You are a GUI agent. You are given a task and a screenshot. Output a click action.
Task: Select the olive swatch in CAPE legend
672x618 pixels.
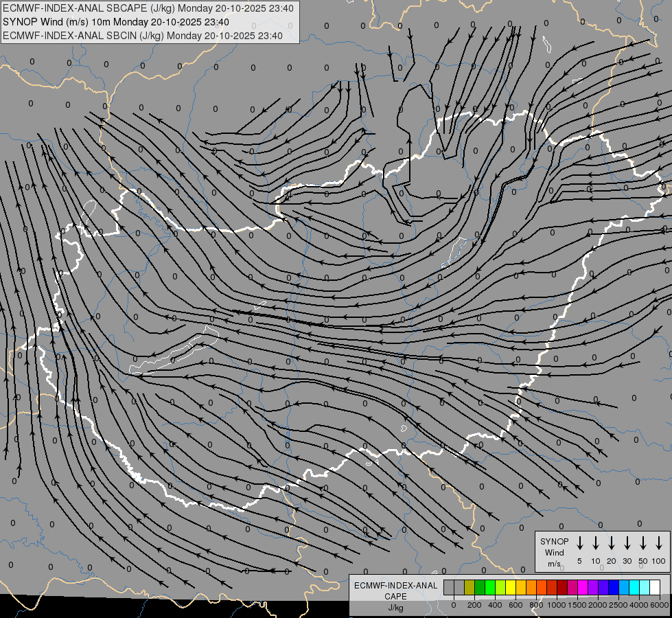470,587
